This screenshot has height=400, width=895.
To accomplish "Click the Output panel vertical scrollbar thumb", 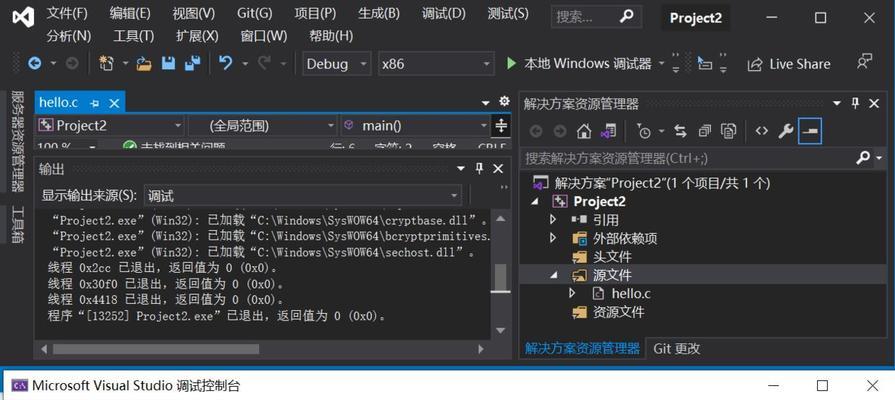I will coord(501,277).
